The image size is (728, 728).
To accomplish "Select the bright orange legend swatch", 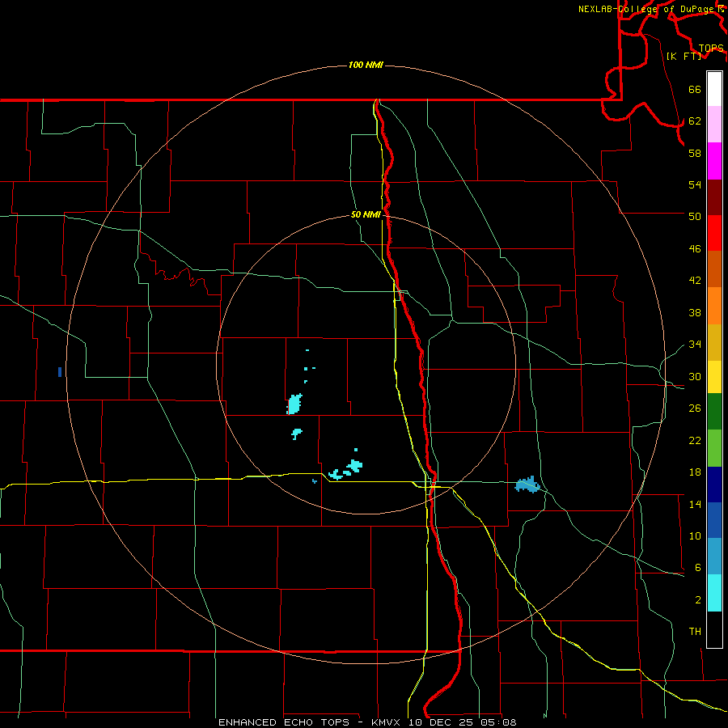I will click(x=714, y=306).
